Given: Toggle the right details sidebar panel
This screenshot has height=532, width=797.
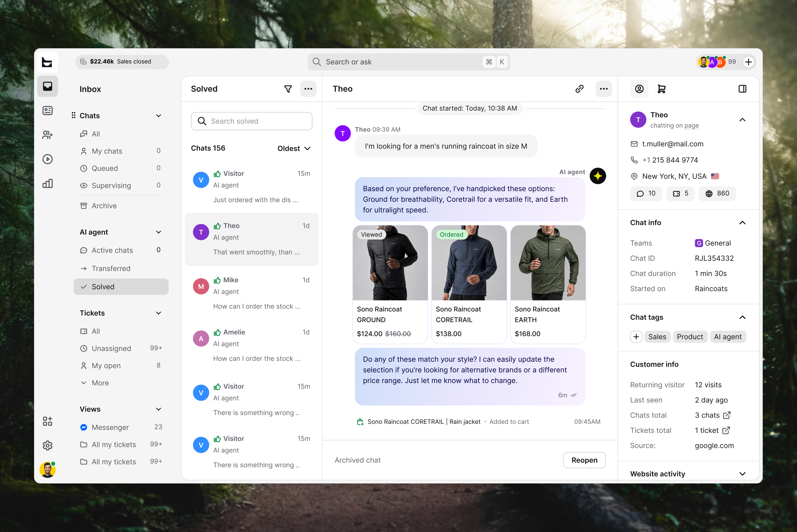Looking at the screenshot, I should pos(742,89).
